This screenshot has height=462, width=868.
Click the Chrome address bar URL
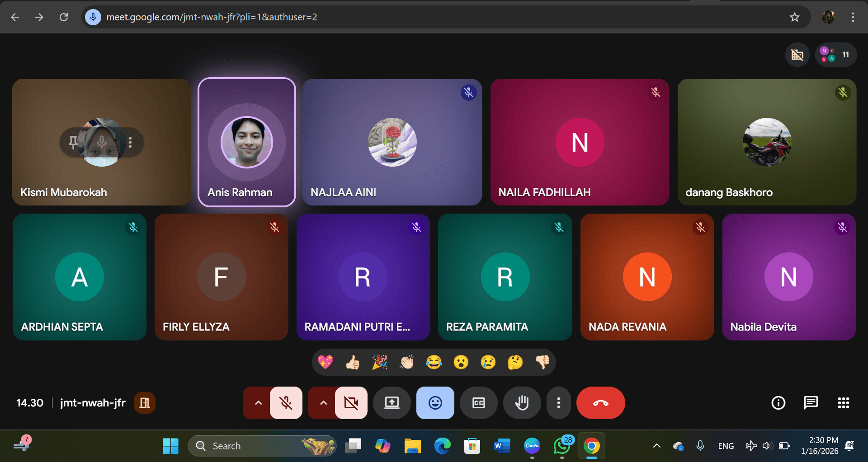(212, 17)
